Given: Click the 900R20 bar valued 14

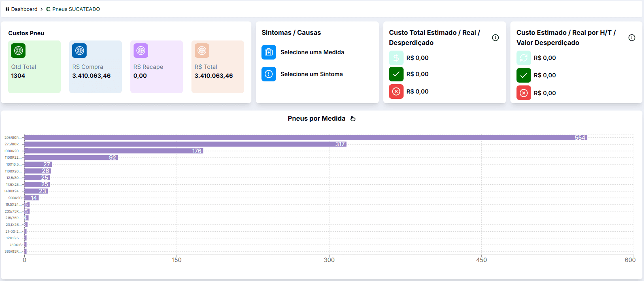Looking at the screenshot, I should 32,198.
